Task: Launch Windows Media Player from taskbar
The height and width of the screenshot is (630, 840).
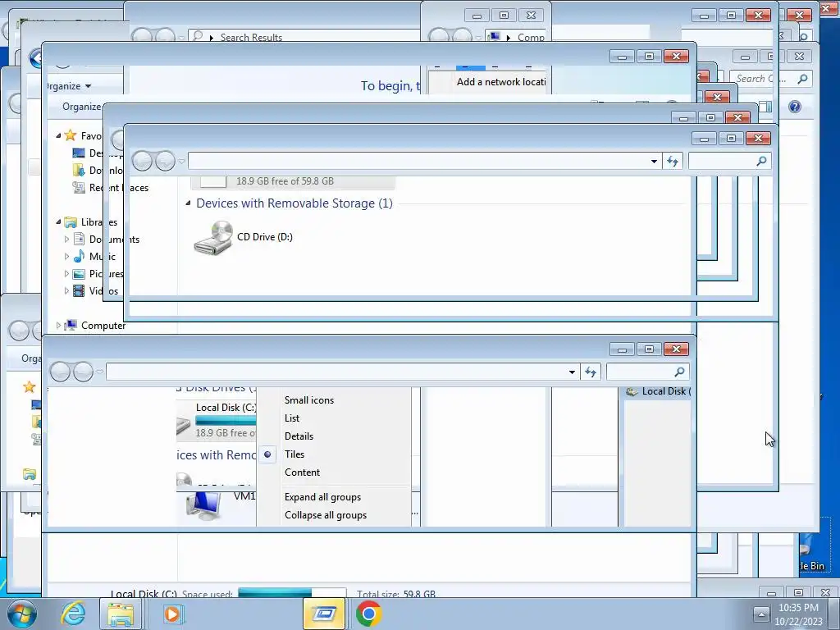Action: [172, 614]
